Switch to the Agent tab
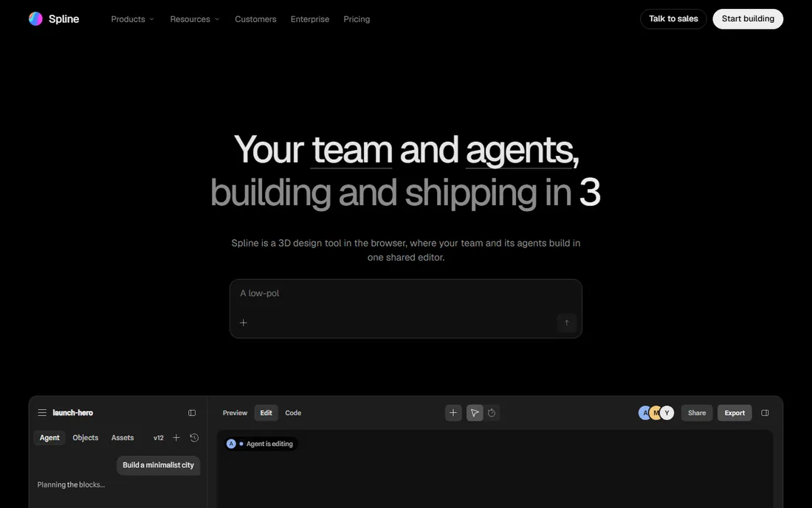This screenshot has width=812, height=508. pyautogui.click(x=49, y=438)
